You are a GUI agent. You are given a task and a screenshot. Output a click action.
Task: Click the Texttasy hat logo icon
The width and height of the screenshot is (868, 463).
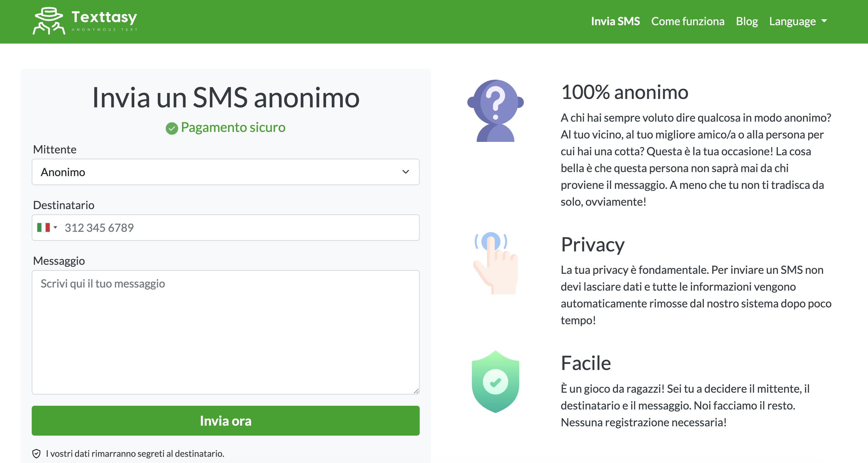point(49,21)
